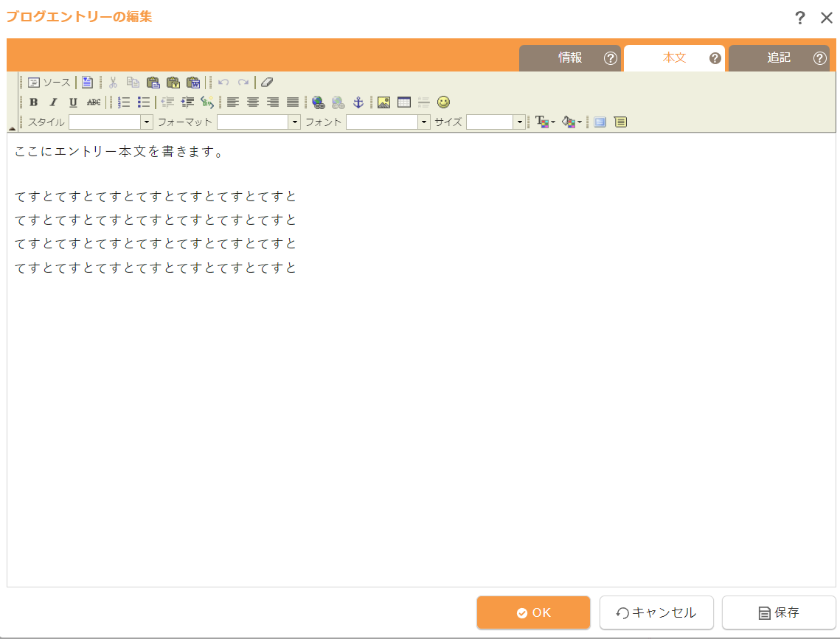
Task: Switch to the 情報 tab
Action: (570, 57)
